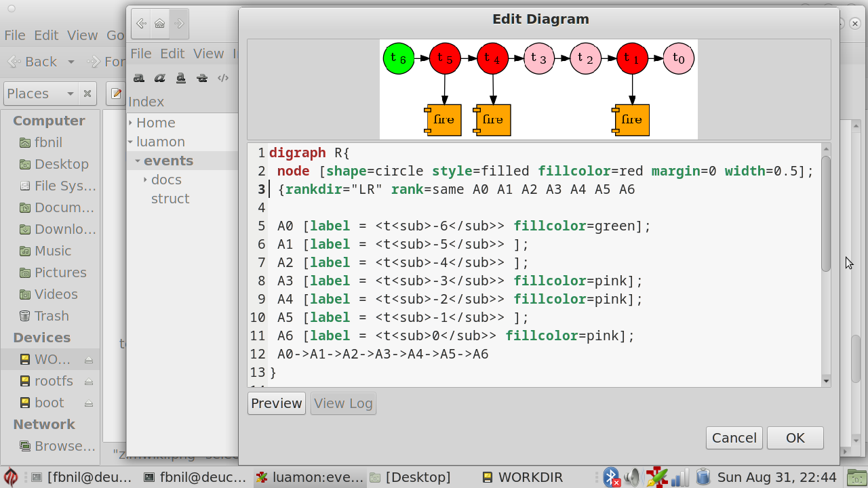
Task: Expand the docs tree item
Action: coord(145,180)
